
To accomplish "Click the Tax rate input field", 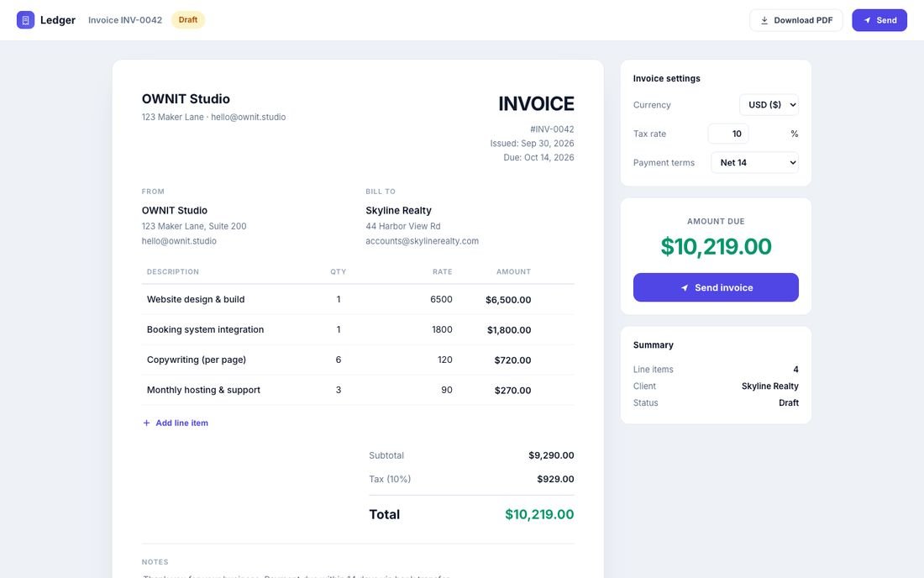I will click(728, 134).
